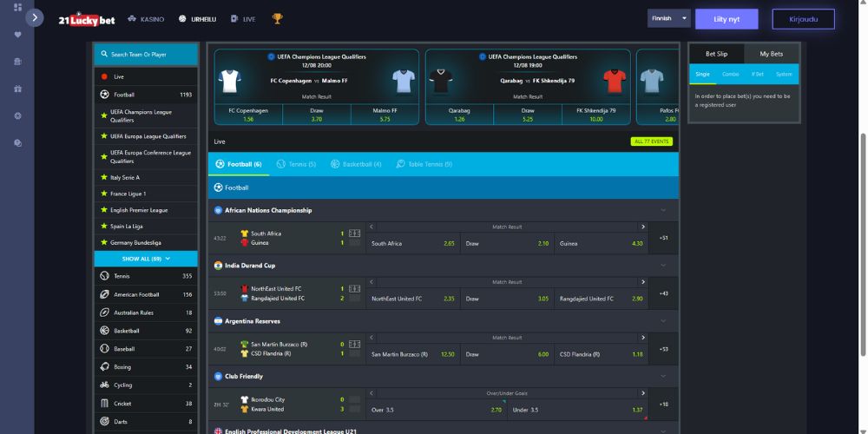This screenshot has height=434, width=868.
Task: Open +51 markets for South Africa match
Action: pos(663,238)
